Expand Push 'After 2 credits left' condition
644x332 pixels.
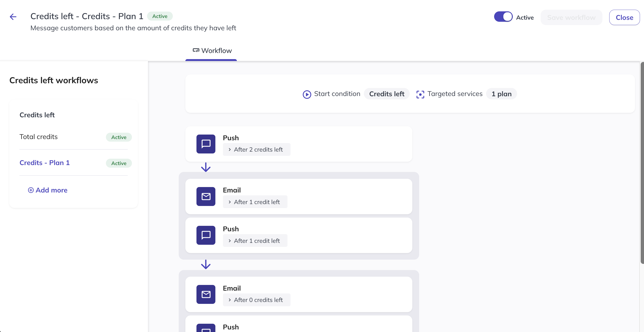point(257,149)
